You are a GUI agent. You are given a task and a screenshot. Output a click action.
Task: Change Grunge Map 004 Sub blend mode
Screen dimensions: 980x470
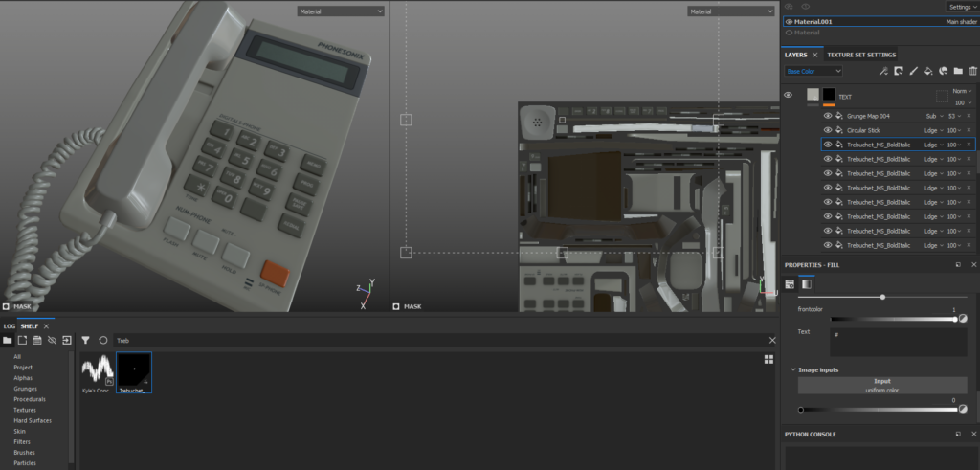tap(934, 116)
